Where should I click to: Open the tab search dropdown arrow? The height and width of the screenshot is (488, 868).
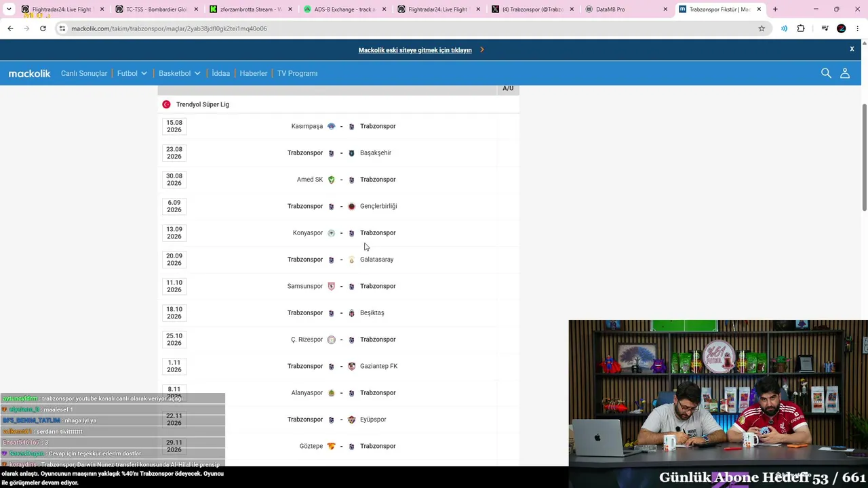pyautogui.click(x=9, y=9)
